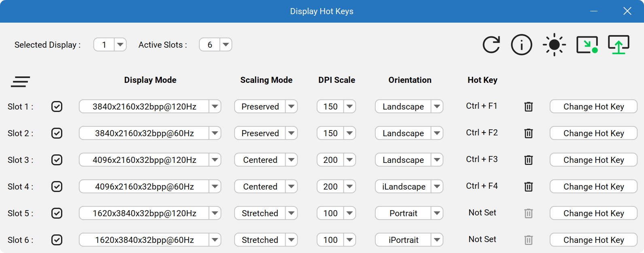Click the monitor upload arrow icon
The image size is (644, 253).
pos(619,44)
